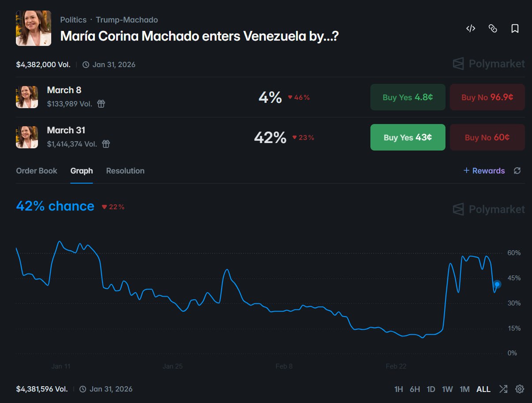This screenshot has width=532, height=403.
Task: Bookmark this market
Action: 515,28
